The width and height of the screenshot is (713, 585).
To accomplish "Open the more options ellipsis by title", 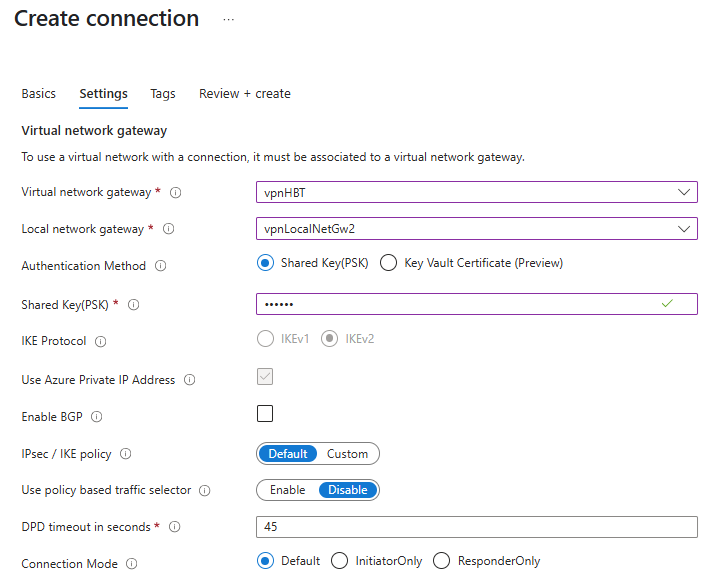I will [229, 19].
